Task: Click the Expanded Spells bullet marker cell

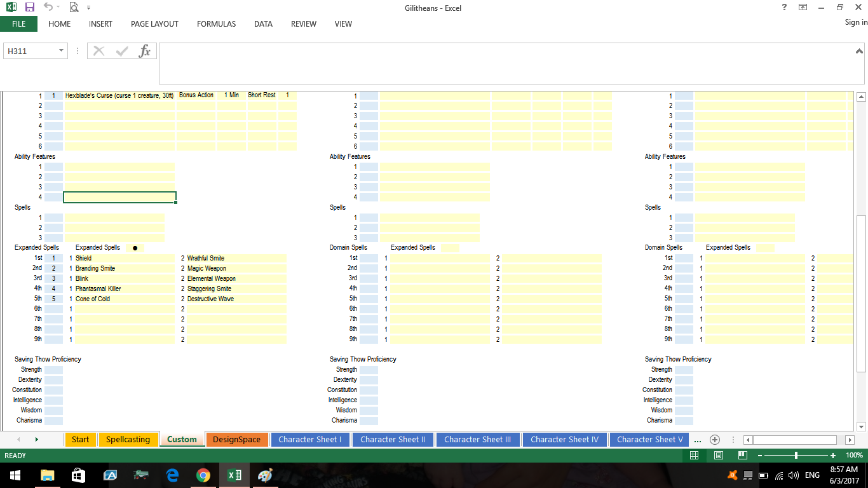Action: [x=135, y=248]
